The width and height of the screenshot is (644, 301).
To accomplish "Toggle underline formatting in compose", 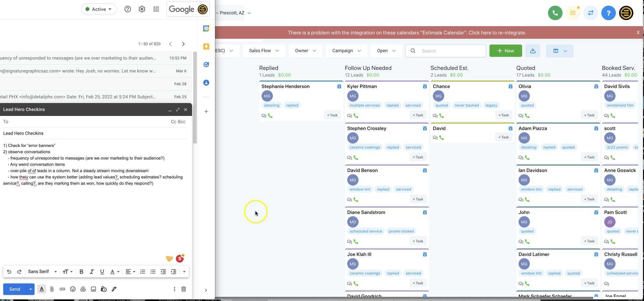I will [102, 272].
